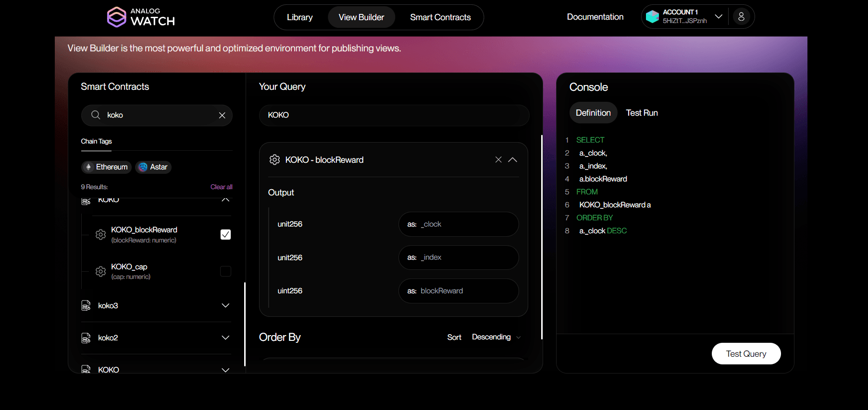Collapse the KOKO - blockReward card
Screen dimensions: 868x410
tap(513, 160)
